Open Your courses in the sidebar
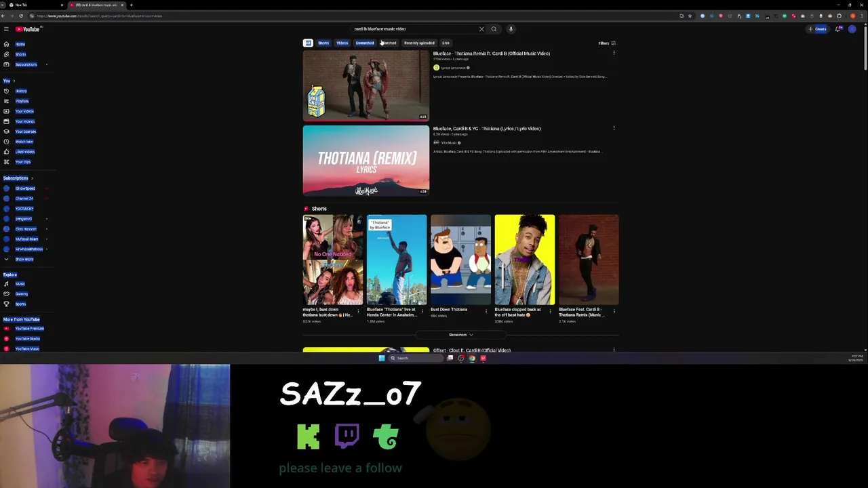 point(25,131)
